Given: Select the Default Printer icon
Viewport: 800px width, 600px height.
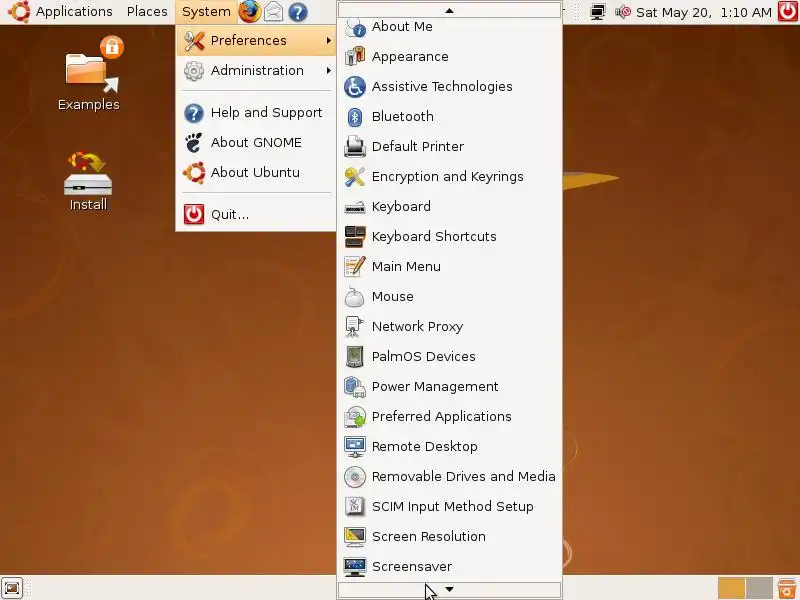Looking at the screenshot, I should point(355,146).
